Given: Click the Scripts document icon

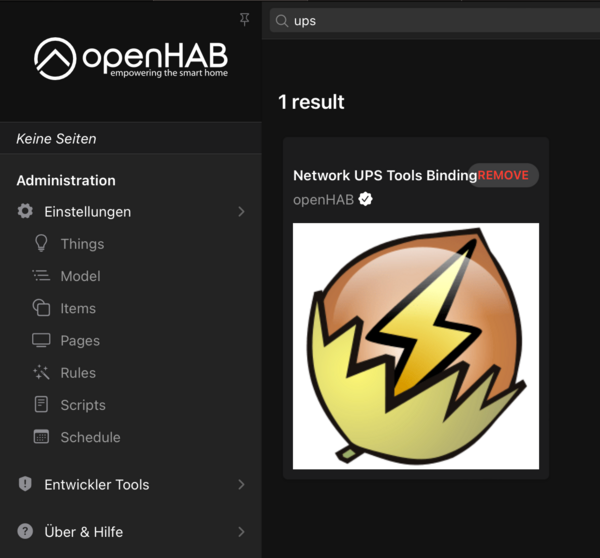Looking at the screenshot, I should (x=41, y=405).
